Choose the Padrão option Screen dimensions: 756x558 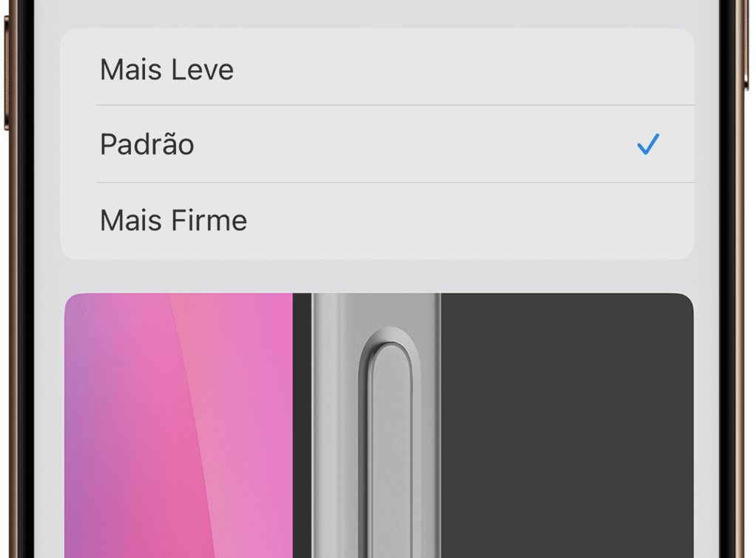click(377, 144)
